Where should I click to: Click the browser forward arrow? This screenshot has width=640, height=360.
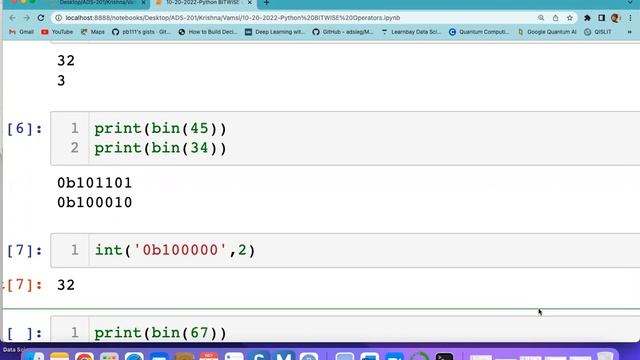[x=27, y=18]
